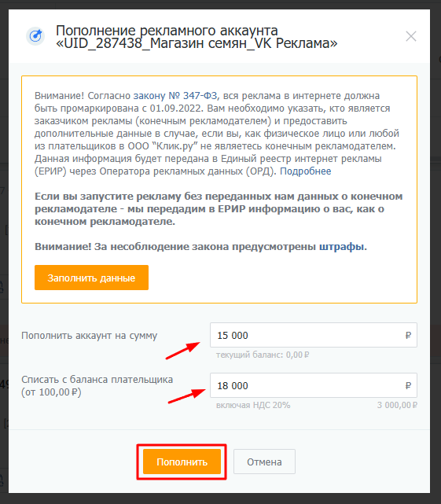Click the текущий баланс 0,00 ₽ hint
The height and width of the screenshot is (504, 441).
(263, 355)
